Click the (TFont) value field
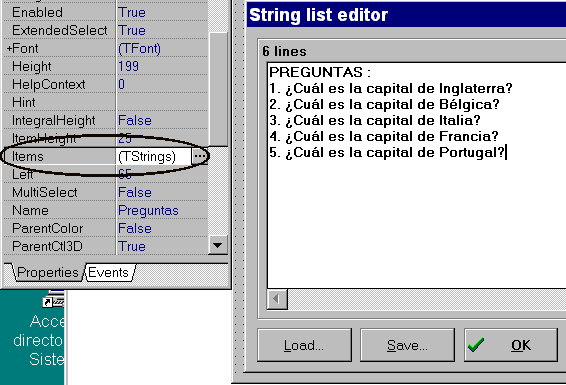 [x=162, y=48]
